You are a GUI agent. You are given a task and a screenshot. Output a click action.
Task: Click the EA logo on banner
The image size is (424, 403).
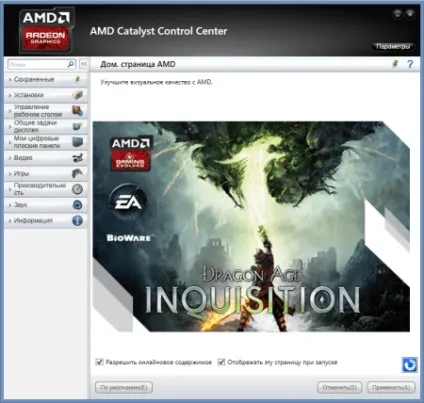click(x=128, y=201)
